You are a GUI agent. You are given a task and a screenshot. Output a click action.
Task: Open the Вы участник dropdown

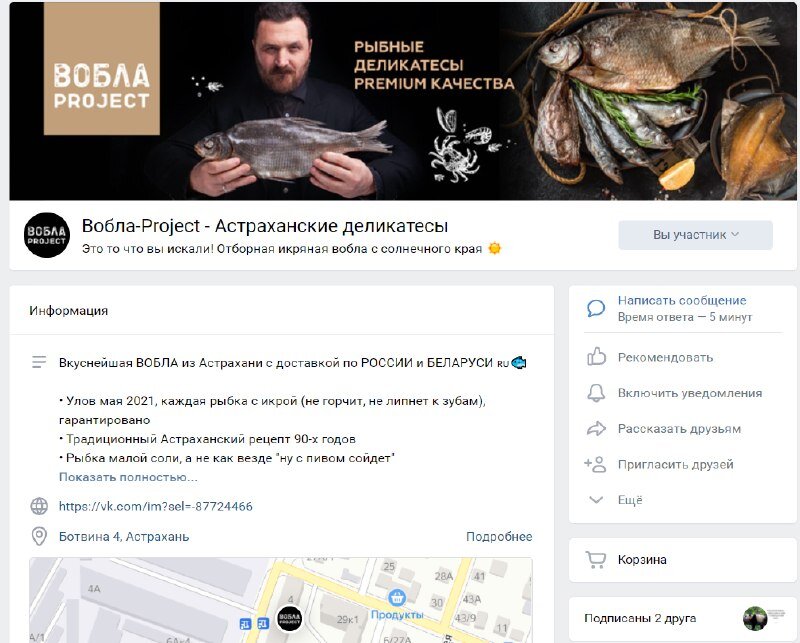[x=695, y=235]
